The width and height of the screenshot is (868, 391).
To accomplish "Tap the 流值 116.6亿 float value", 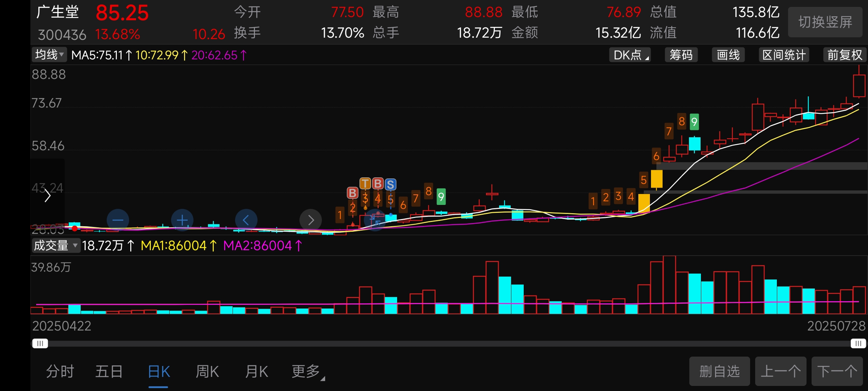I will 758,33.
